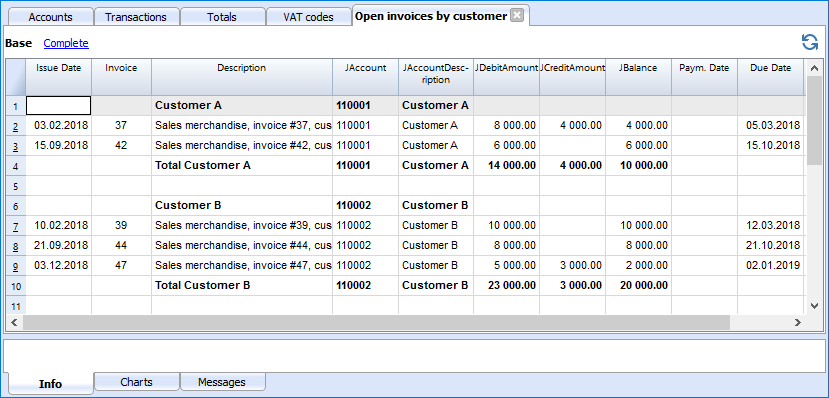Show the Messages bottom tab

coord(222,382)
